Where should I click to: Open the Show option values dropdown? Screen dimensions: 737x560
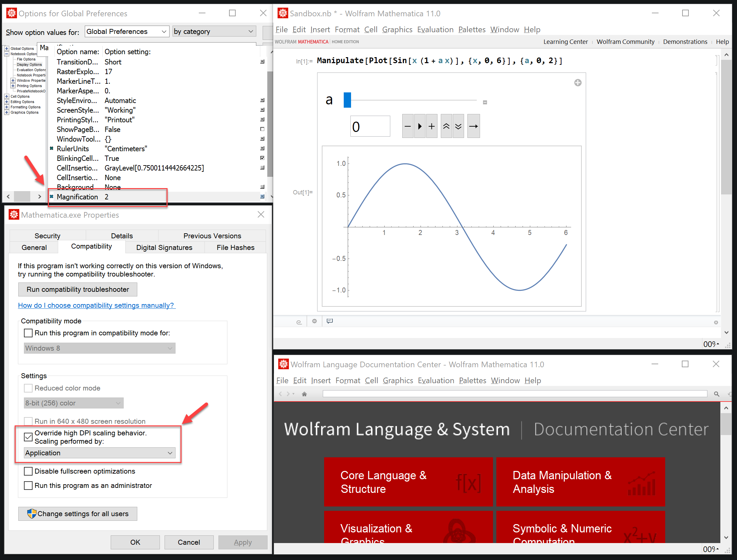126,31
